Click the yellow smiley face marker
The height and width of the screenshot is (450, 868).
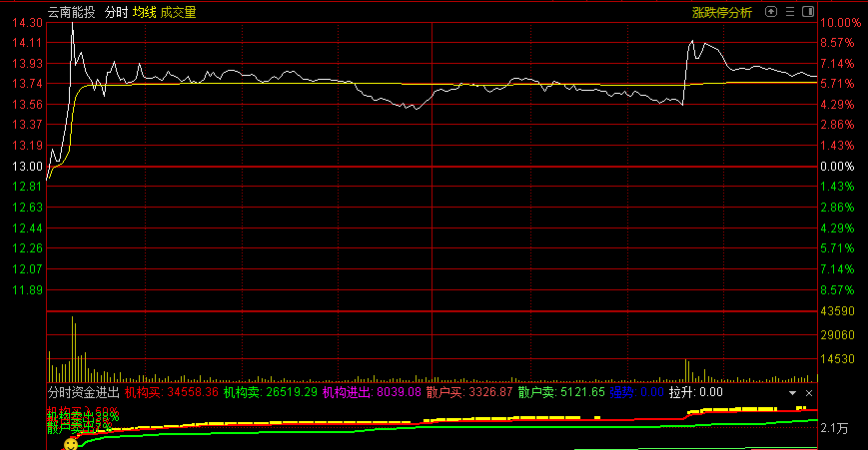point(71,443)
